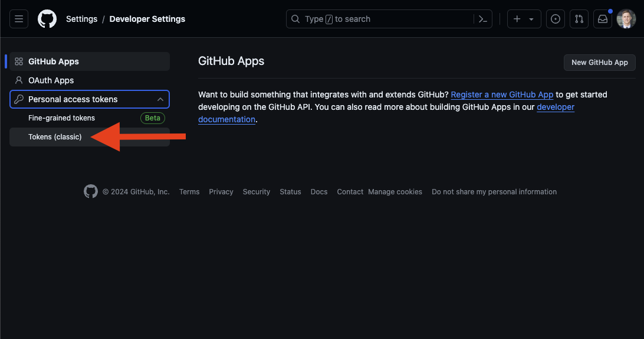The image size is (644, 339).
Task: Click the footer GitHub logo
Action: pos(91,191)
